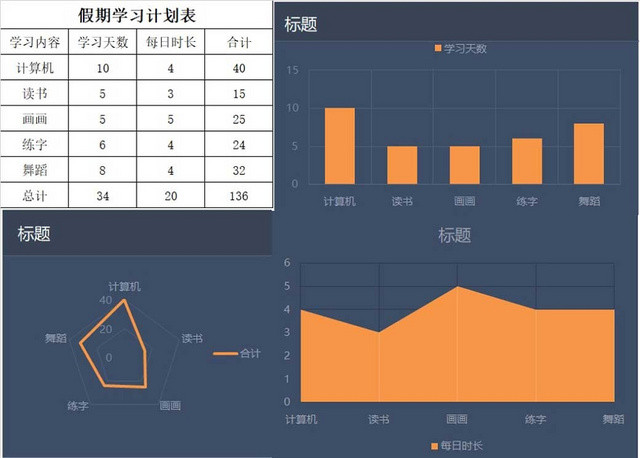The height and width of the screenshot is (458, 640).
Task: Select the 练字 row label cell
Action: pyautogui.click(x=35, y=144)
